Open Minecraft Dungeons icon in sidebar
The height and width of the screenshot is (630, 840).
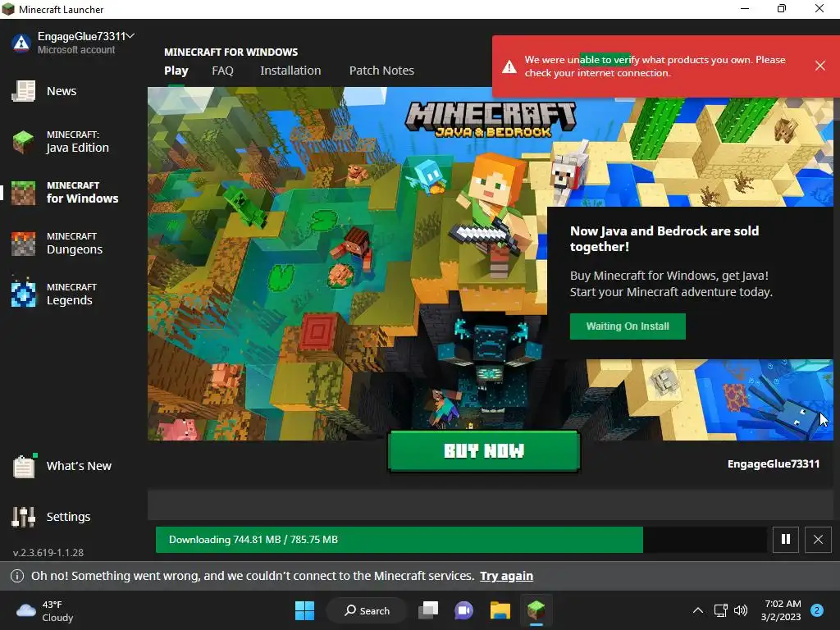[24, 244]
